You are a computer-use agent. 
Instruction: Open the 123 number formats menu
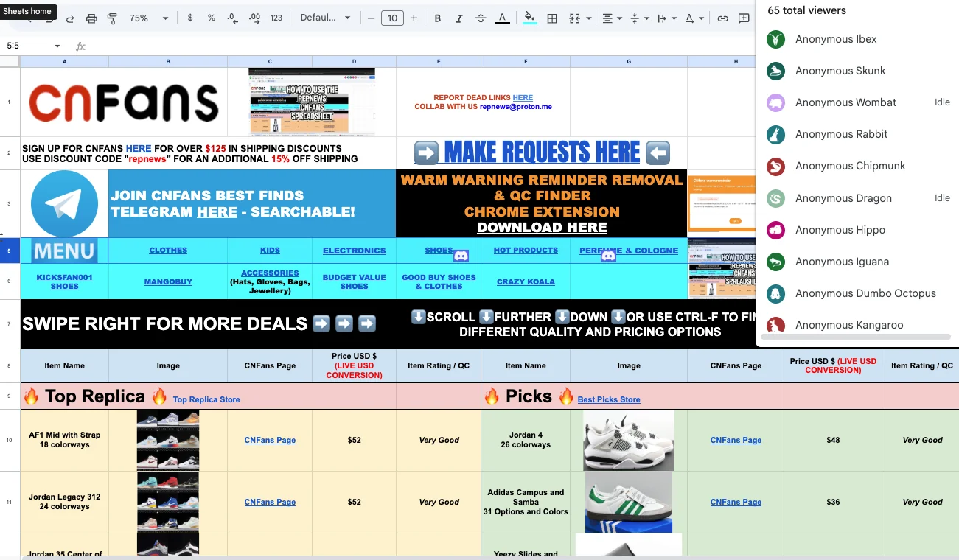(x=276, y=18)
